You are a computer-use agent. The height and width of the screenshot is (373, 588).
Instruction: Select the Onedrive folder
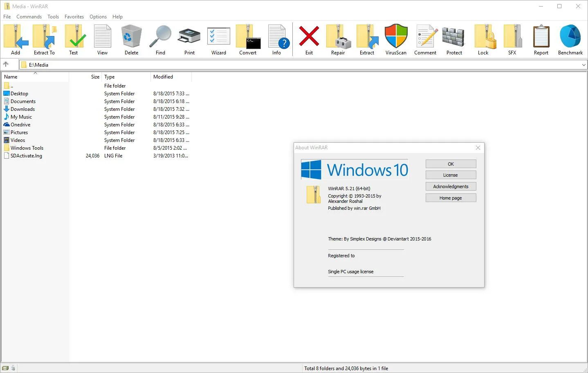tap(17, 125)
